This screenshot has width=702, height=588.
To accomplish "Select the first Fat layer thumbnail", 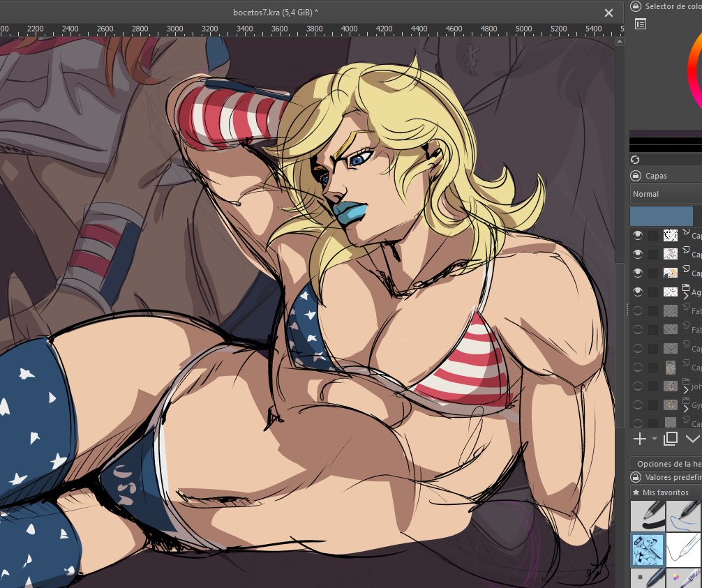I will tap(670, 310).
